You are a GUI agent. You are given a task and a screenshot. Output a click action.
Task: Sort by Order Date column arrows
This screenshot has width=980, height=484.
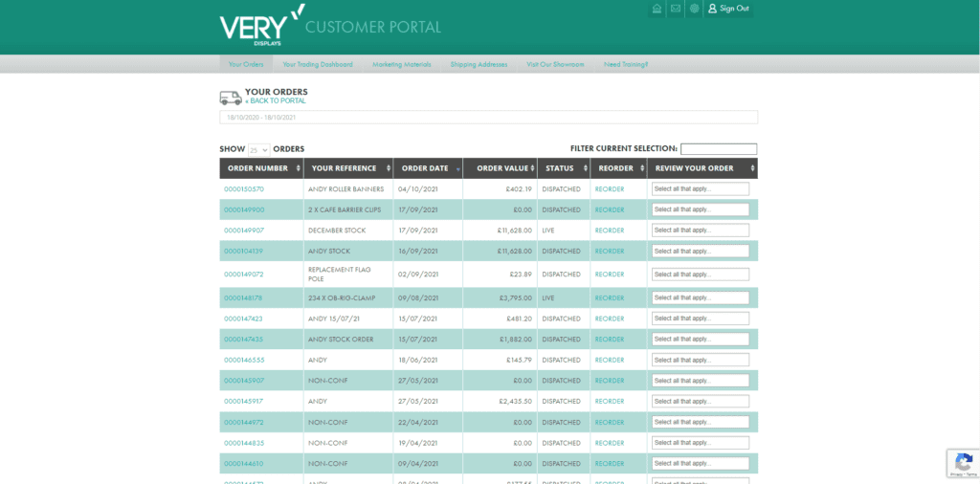pos(458,168)
